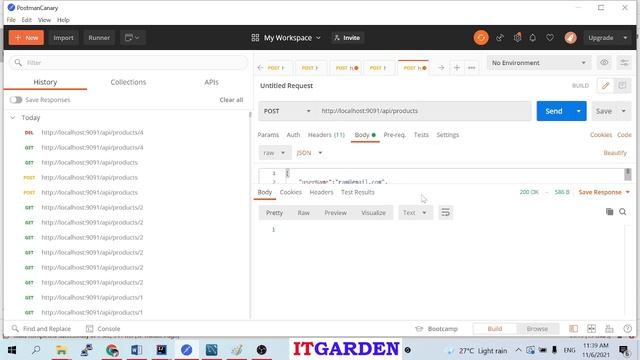This screenshot has width=640, height=360.
Task: Open the tab options three-dots icon
Action: coord(471,67)
